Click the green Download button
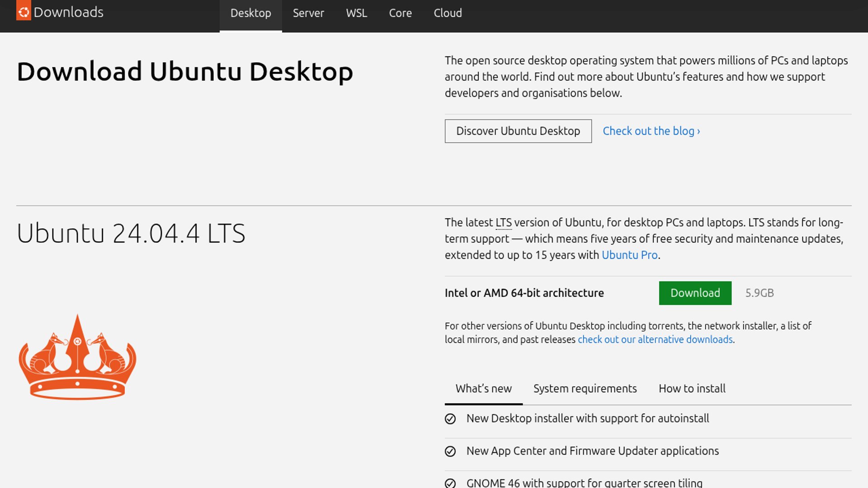Image resolution: width=868 pixels, height=488 pixels. [695, 293]
